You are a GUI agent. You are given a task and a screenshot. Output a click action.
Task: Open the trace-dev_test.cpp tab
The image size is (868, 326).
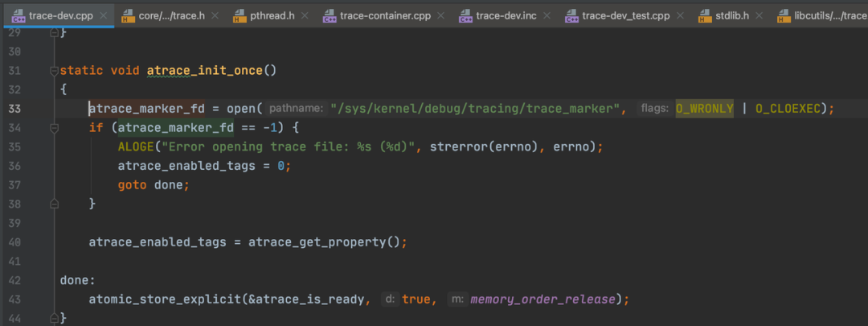[x=625, y=15]
